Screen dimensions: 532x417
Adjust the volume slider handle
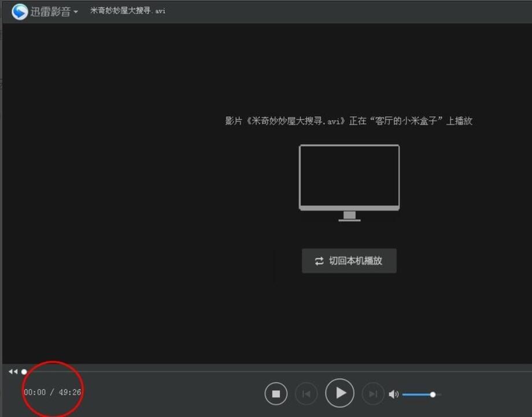pos(433,394)
